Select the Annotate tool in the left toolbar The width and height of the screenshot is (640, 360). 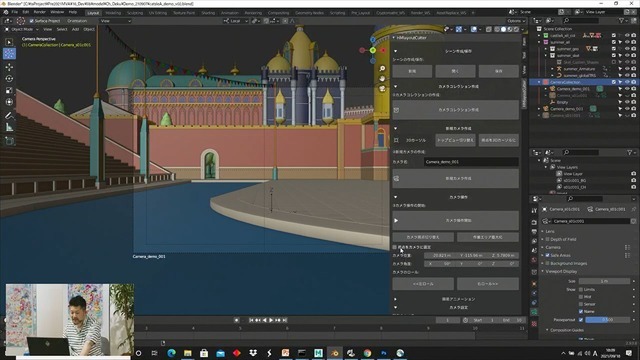coord(9,116)
